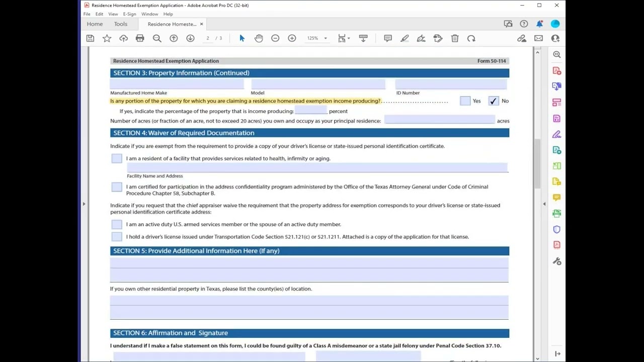Click the Manufactured Home Make field

(177, 84)
